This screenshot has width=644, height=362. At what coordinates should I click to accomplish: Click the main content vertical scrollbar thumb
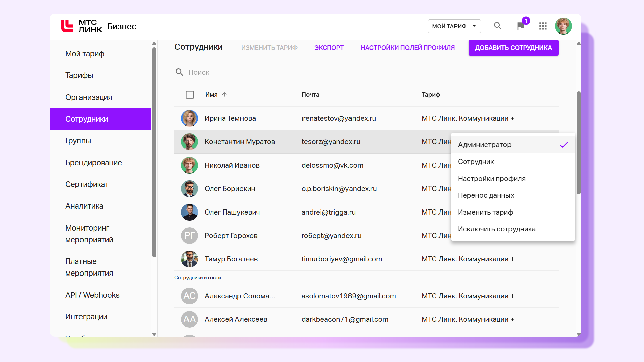click(579, 142)
